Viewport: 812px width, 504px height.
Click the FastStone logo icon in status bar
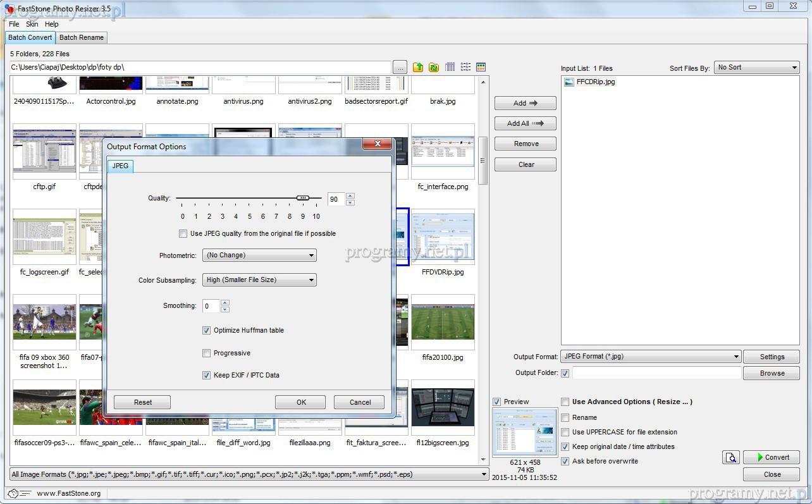(x=13, y=493)
